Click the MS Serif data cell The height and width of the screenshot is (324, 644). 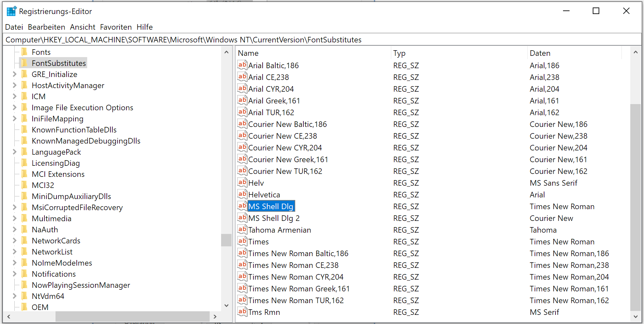coord(544,312)
